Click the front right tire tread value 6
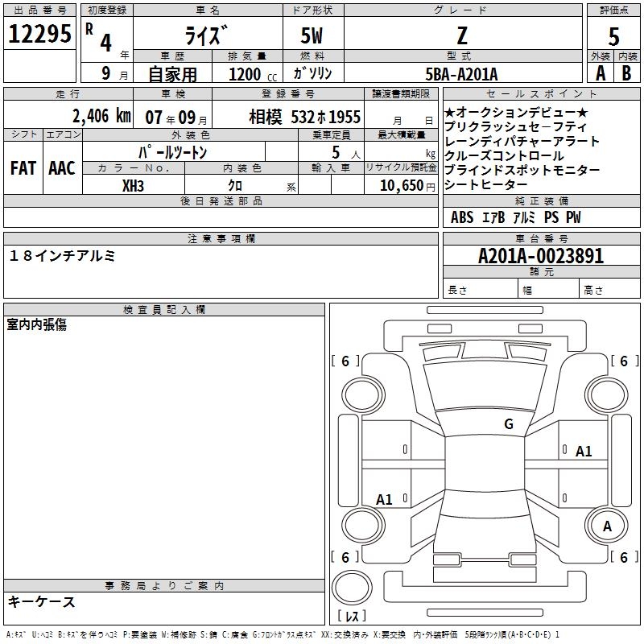 (625, 361)
